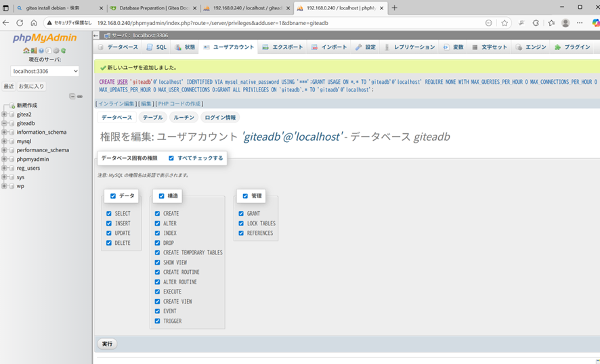Open browser tab actions menu icon
600x364 pixels.
point(5,7)
